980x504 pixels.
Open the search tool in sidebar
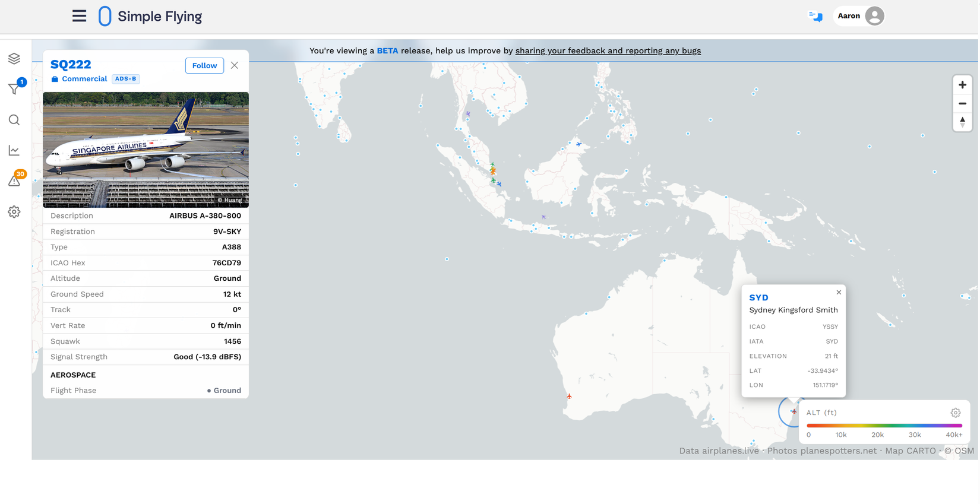[14, 120]
